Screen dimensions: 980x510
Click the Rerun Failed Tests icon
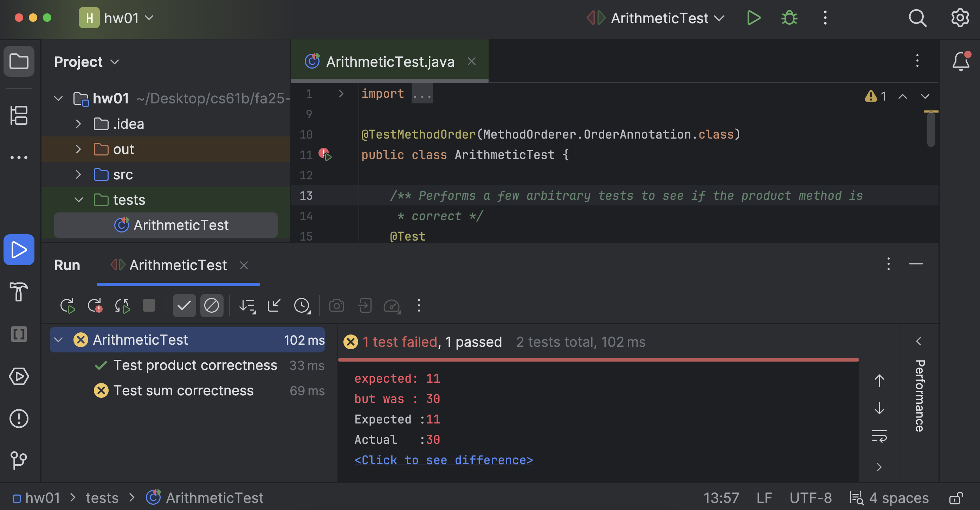(95, 306)
